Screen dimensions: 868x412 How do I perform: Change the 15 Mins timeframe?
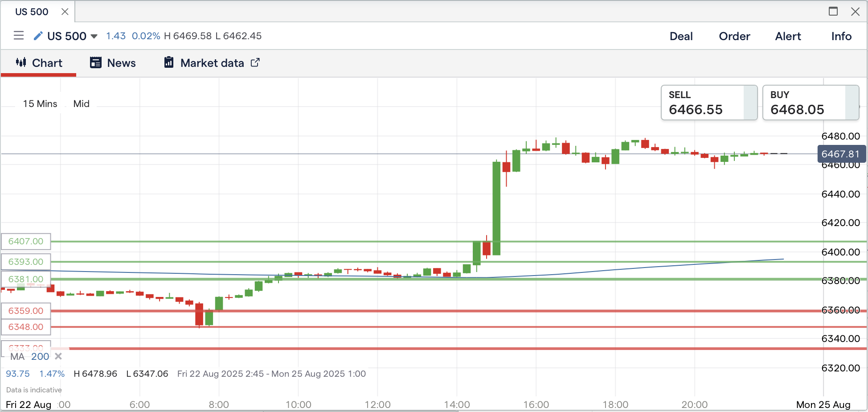pos(40,104)
